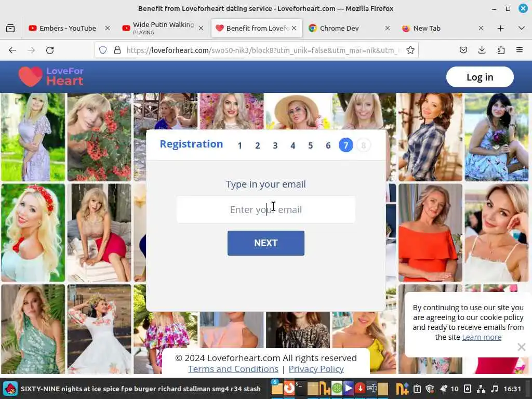532x399 pixels.
Task: Open the security shield tray icon
Action: (x=430, y=389)
